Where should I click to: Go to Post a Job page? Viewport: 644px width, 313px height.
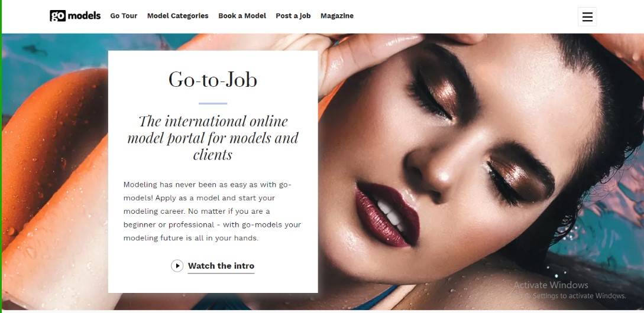pyautogui.click(x=293, y=16)
